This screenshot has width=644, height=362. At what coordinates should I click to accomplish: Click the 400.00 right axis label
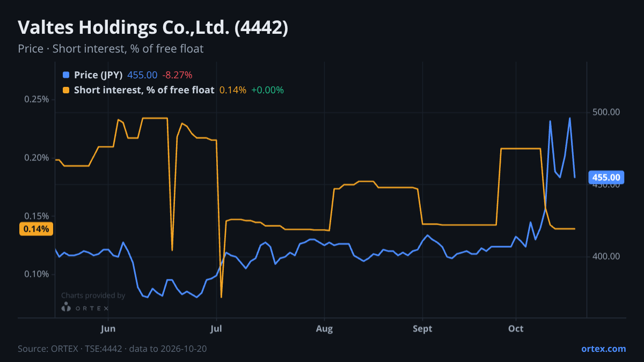pos(606,256)
